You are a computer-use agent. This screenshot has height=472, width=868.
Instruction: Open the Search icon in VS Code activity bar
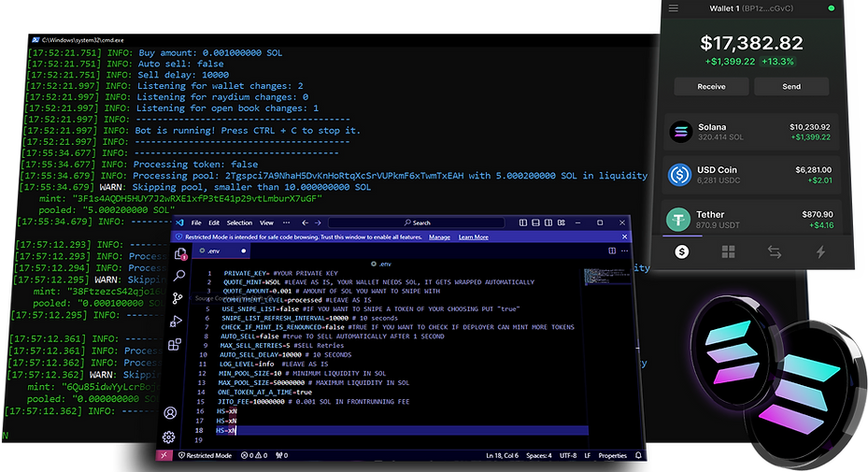coord(179,276)
